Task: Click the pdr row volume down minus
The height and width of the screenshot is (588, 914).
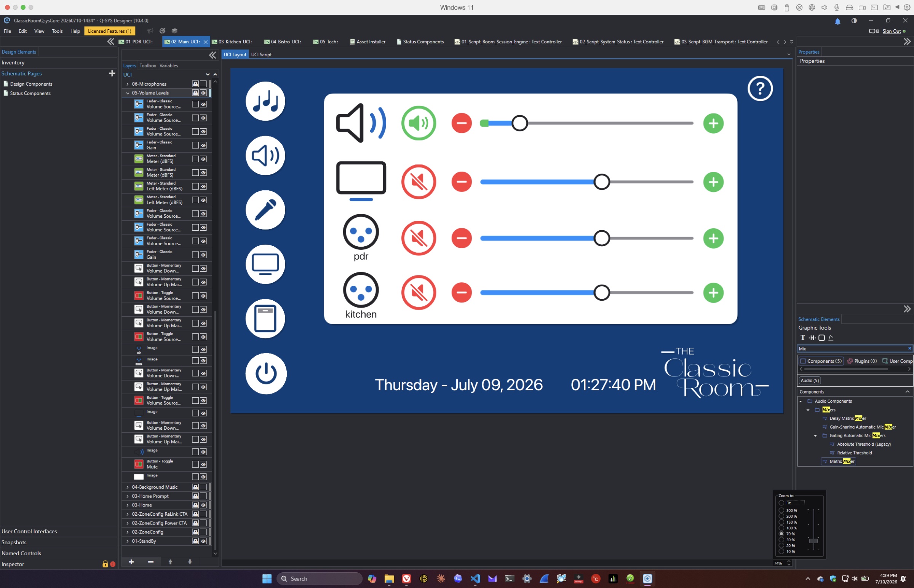Action: tap(462, 238)
